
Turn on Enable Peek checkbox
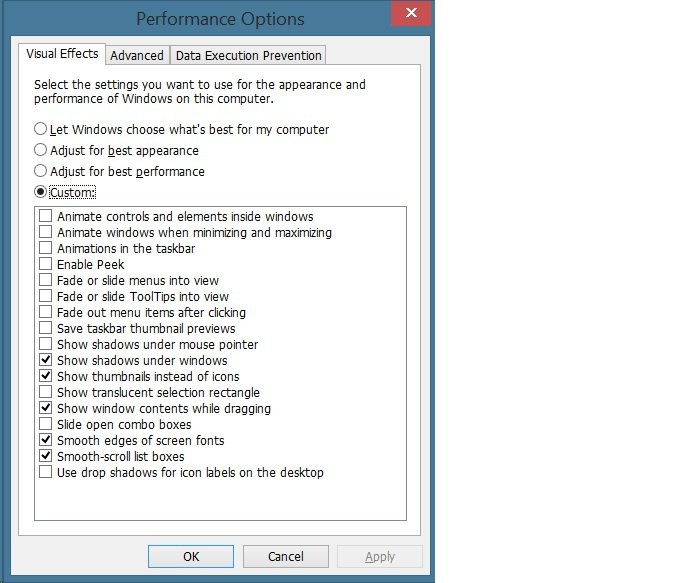click(x=46, y=264)
